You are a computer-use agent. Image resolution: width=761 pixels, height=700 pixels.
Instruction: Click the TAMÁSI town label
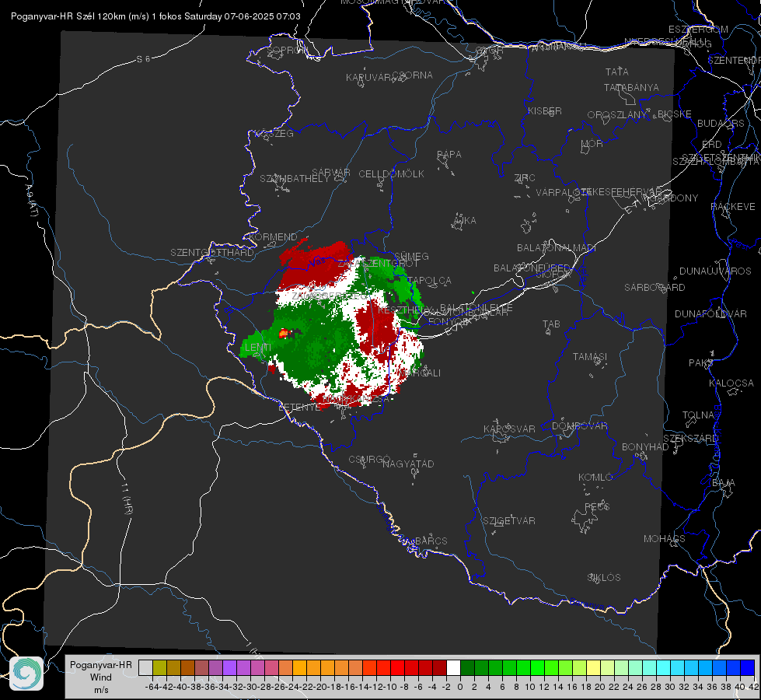click(590, 356)
